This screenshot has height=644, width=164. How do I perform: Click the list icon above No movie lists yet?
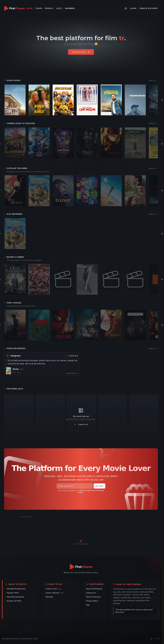tap(81, 410)
